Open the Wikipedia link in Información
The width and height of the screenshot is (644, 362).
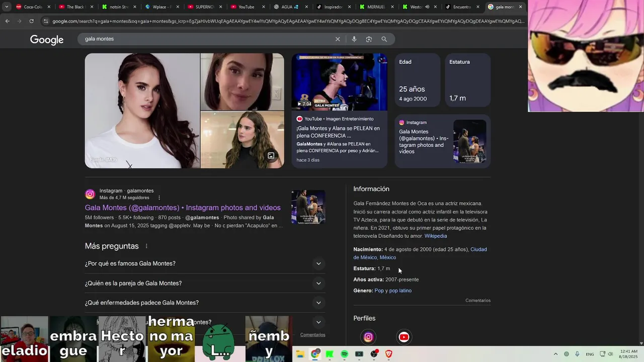click(x=435, y=236)
